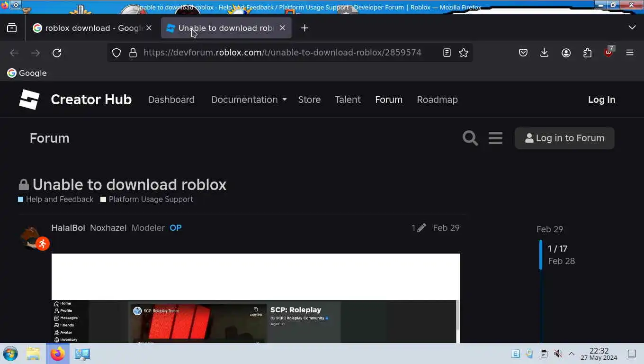This screenshot has width=644, height=364.
Task: Open forum search magnifier
Action: pos(470,138)
